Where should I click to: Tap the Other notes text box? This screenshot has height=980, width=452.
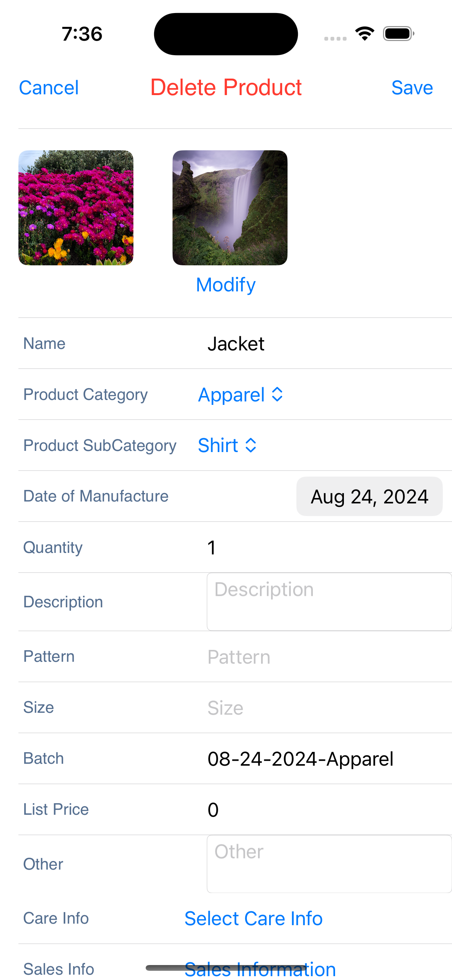329,864
